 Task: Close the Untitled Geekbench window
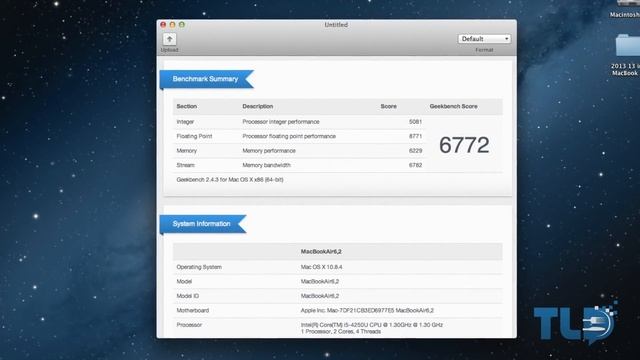click(x=163, y=25)
